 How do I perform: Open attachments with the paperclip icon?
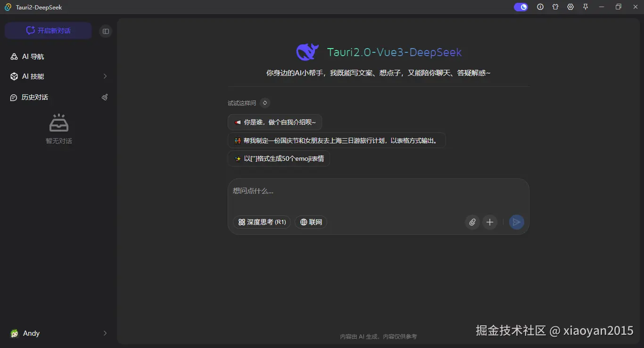[x=472, y=222]
